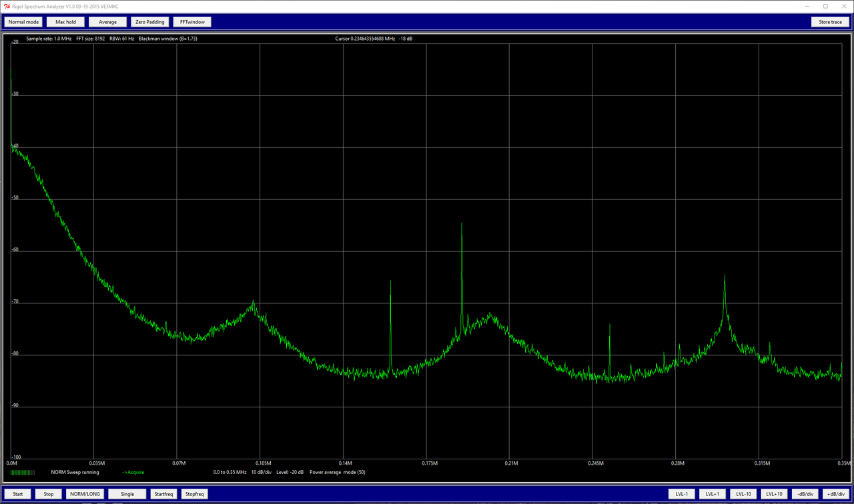Screen dimensions: 854x504
Task: Click the '10 dB/div' status text
Action: point(261,473)
